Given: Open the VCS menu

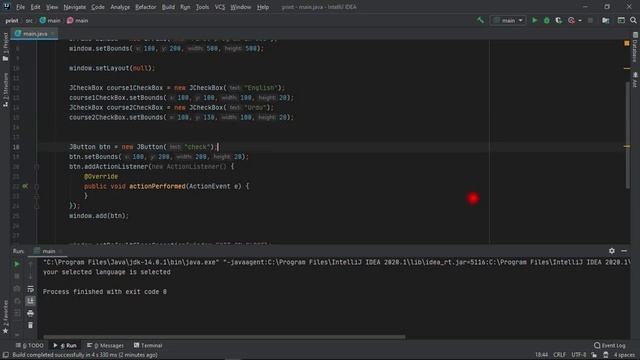Looking at the screenshot, I should point(220,7).
